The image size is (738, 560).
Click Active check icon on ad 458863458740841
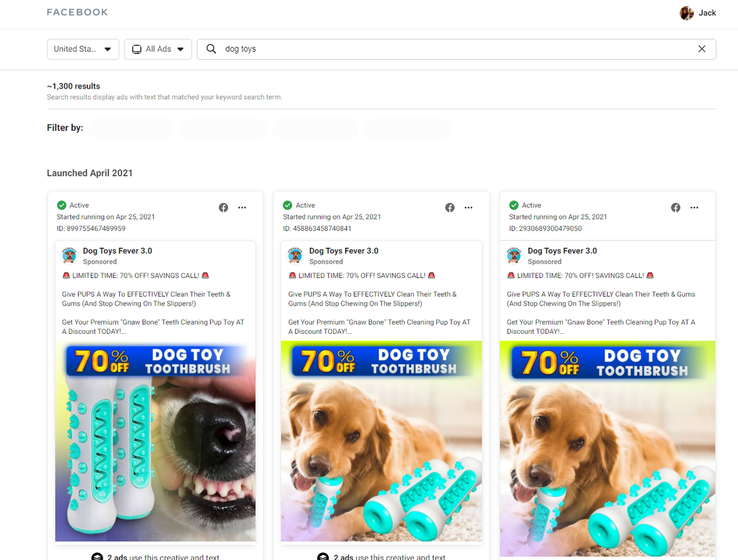(288, 205)
